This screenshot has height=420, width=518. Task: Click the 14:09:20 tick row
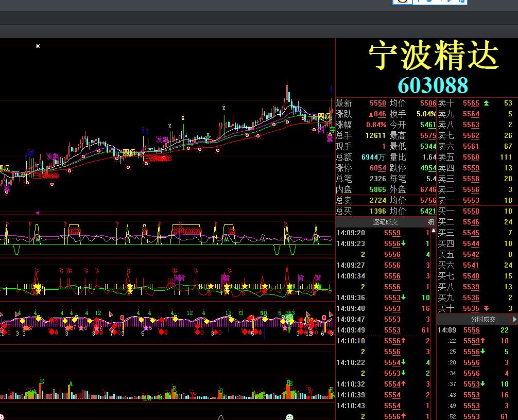pyautogui.click(x=383, y=233)
